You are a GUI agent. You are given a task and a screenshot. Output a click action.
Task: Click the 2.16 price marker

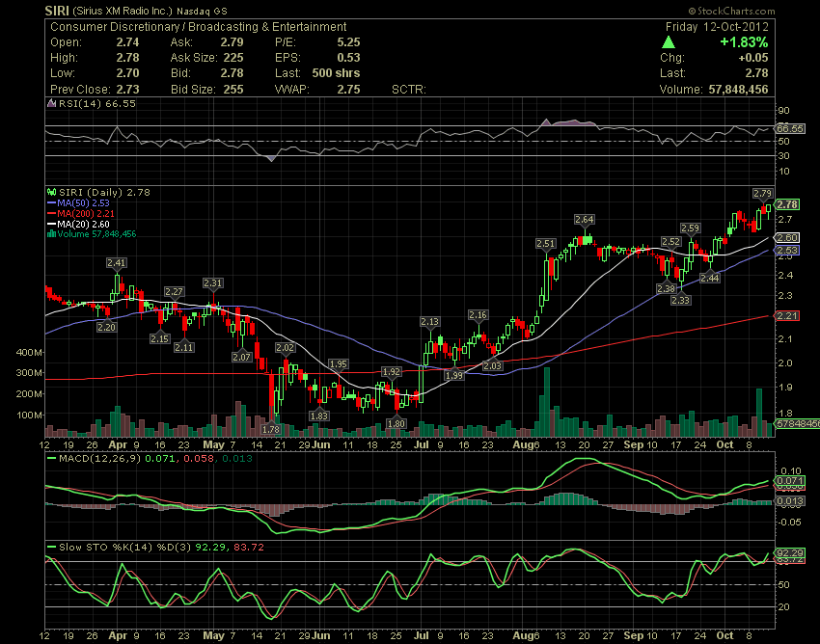(x=478, y=314)
